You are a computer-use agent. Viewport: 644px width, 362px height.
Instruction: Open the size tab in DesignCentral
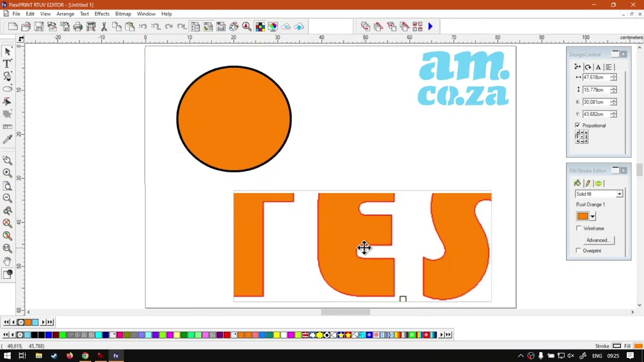(578, 67)
